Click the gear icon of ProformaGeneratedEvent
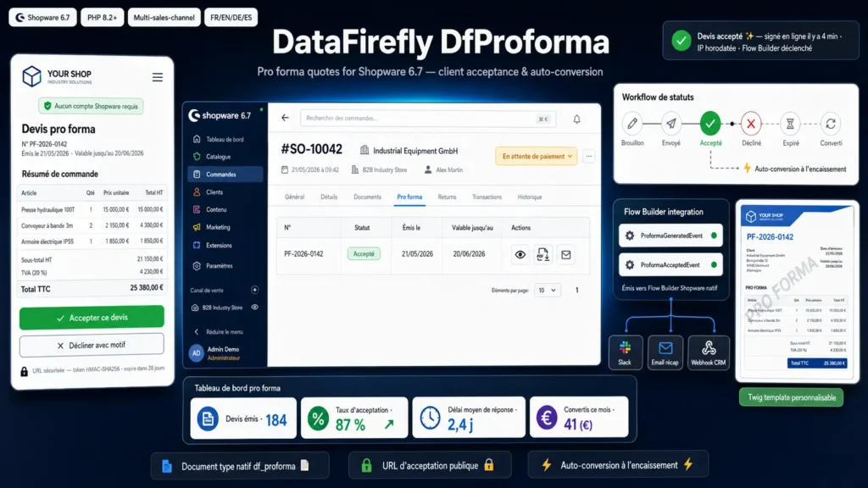 630,236
